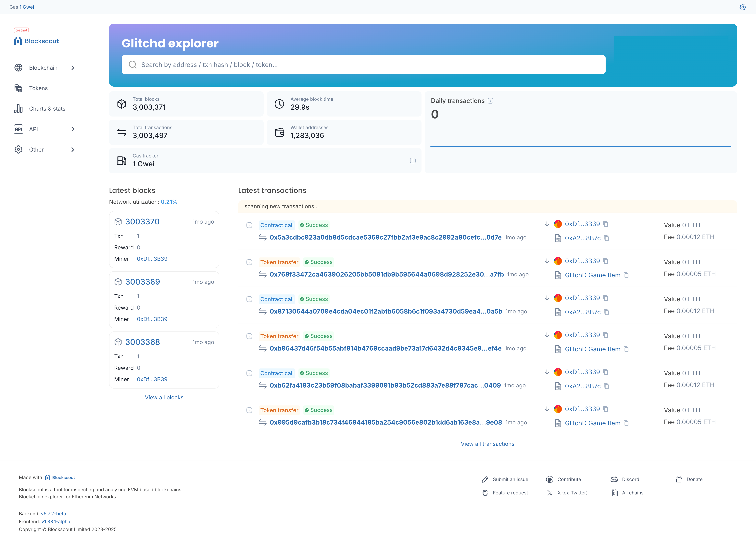Open the Tokens page from the sidebar
Viewport: 756px width, 546px height.
pyautogui.click(x=38, y=88)
